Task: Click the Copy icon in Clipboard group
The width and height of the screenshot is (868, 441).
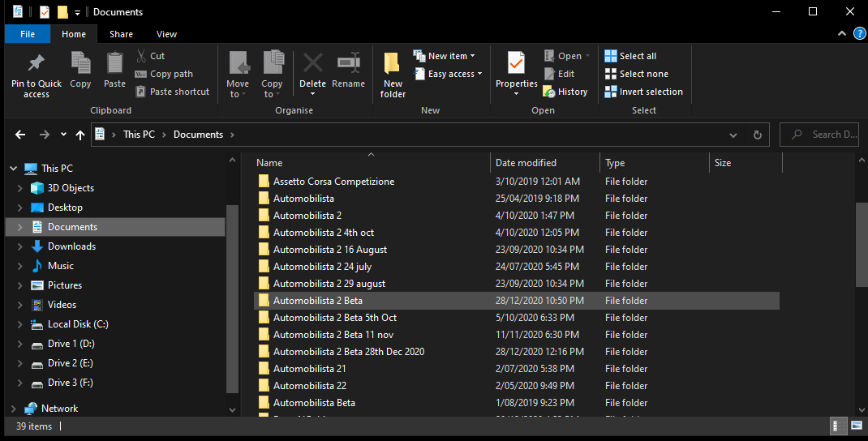Action: click(81, 62)
